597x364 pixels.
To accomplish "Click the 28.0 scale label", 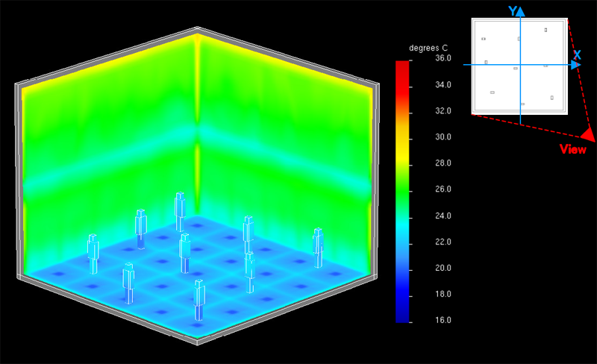I will click(x=443, y=163).
